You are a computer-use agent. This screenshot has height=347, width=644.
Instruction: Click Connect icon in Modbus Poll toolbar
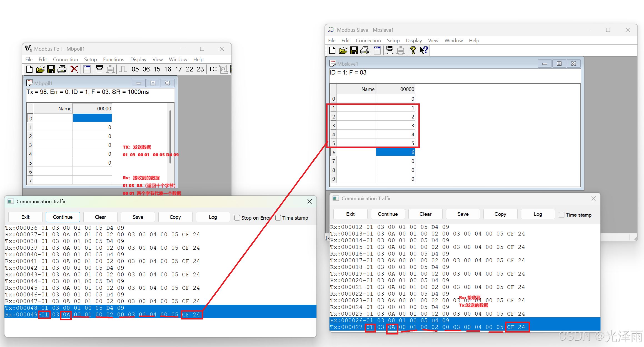99,69
